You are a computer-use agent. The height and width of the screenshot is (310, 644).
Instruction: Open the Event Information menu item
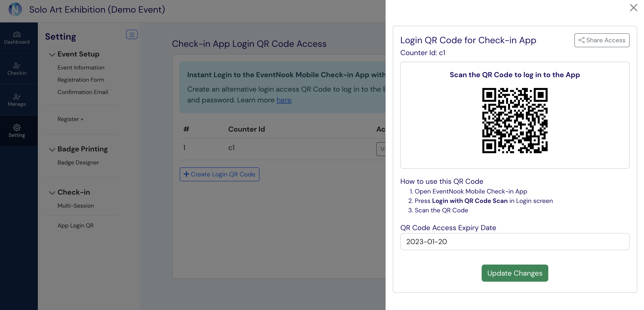81,68
